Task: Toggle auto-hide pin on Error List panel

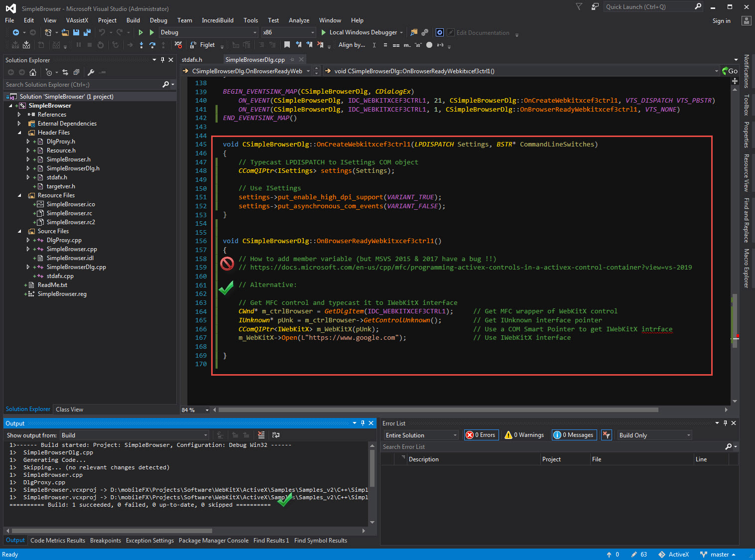Action: tap(725, 423)
